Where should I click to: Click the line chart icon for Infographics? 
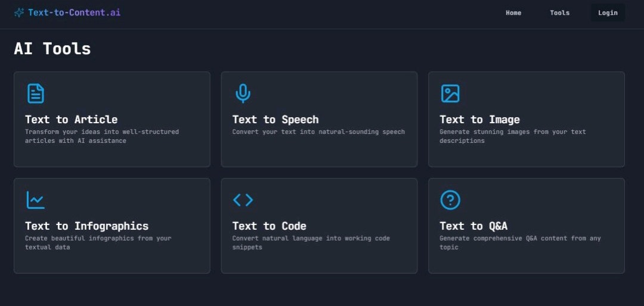(36, 200)
